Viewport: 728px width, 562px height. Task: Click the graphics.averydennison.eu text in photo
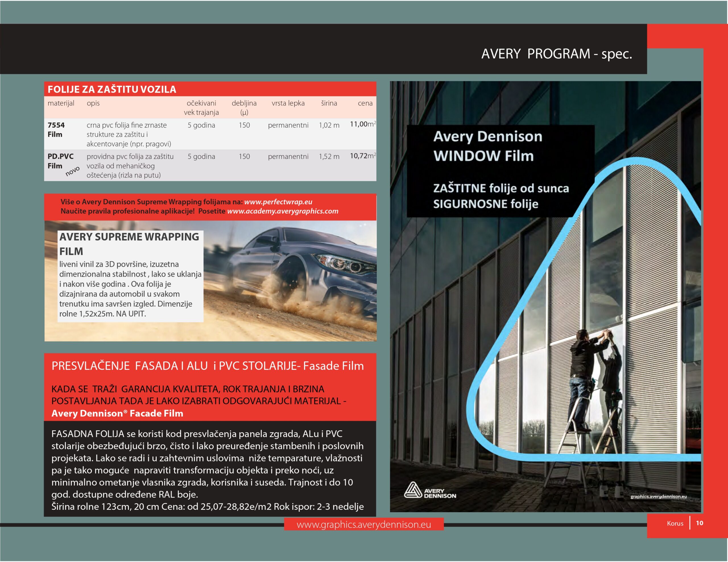658,496
